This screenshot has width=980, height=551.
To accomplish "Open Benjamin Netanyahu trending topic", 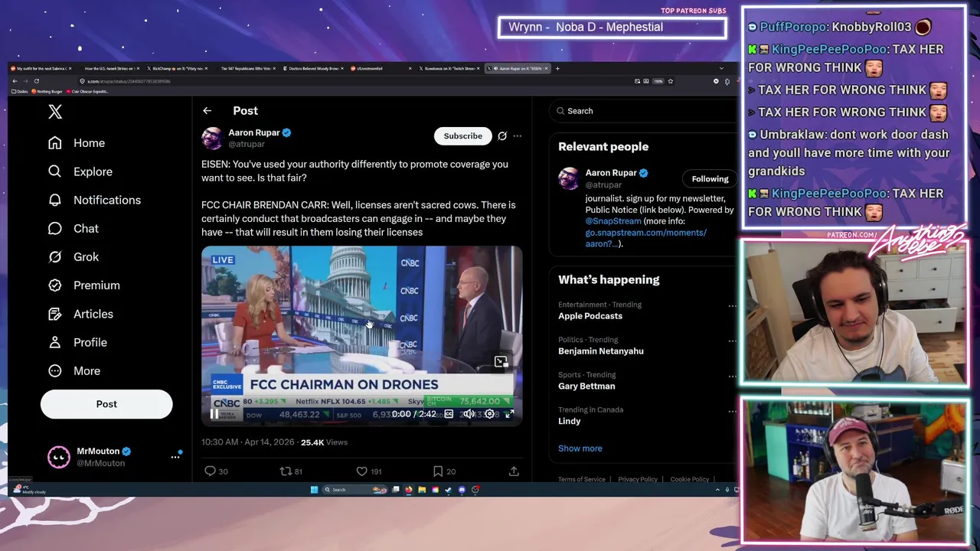I will [x=601, y=351].
